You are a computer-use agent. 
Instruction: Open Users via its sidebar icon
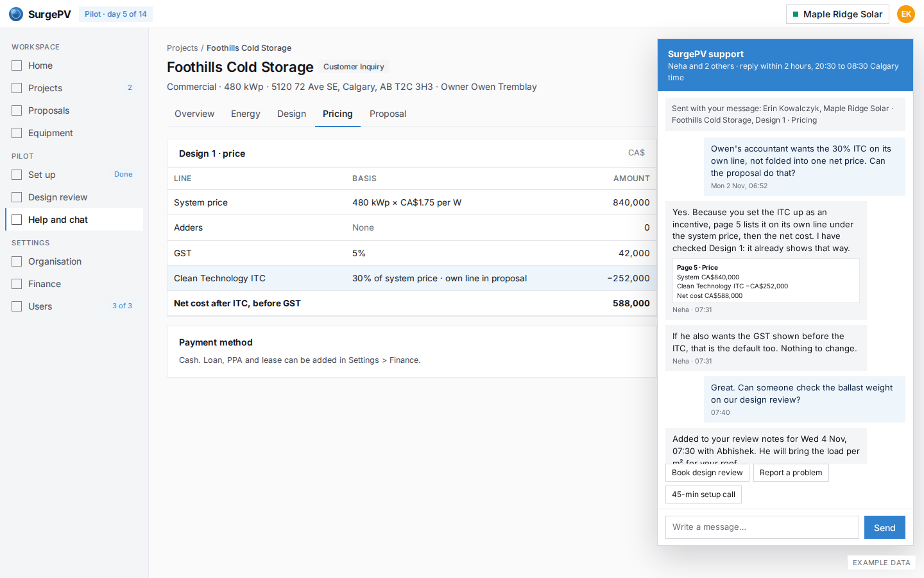coord(17,306)
